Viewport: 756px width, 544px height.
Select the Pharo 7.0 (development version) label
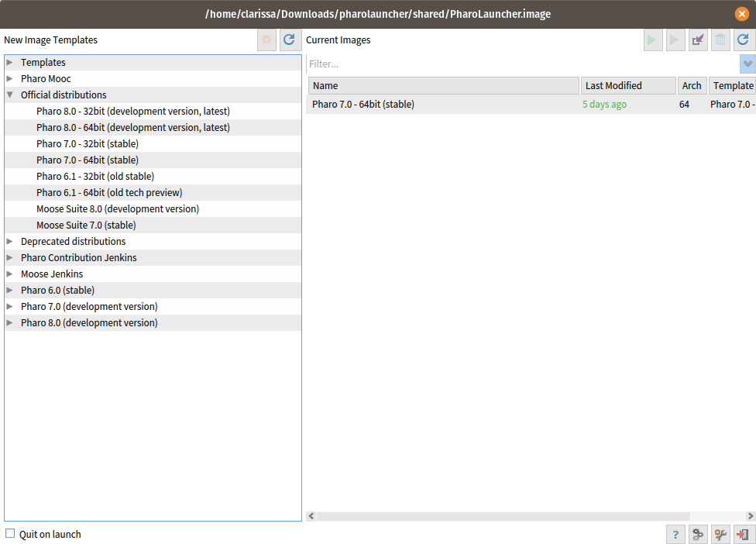pos(89,307)
